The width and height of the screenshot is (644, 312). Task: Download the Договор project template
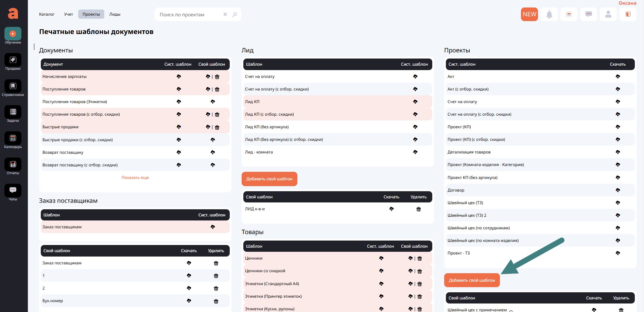pyautogui.click(x=617, y=190)
